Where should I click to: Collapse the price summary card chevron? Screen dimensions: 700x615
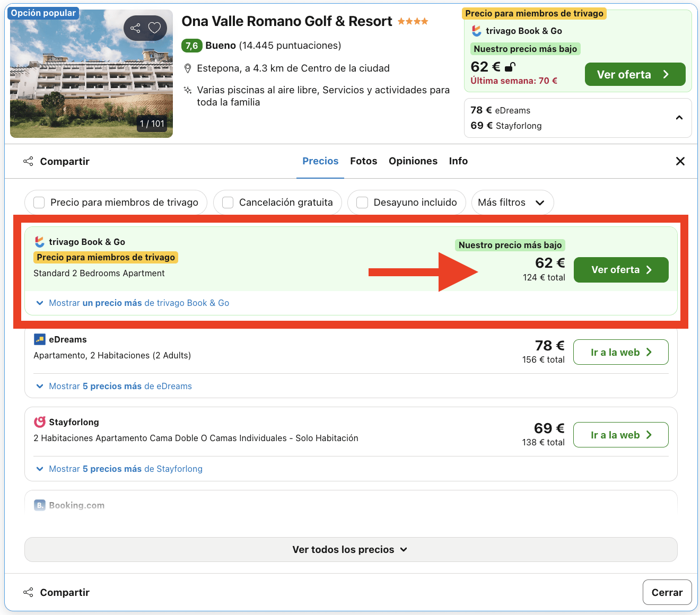click(x=679, y=118)
